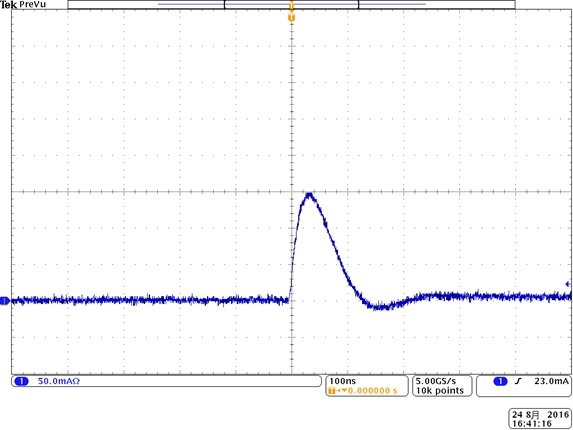Click the channel 1 ground reference marker
Viewport: 573px width, 430px height.
4,301
